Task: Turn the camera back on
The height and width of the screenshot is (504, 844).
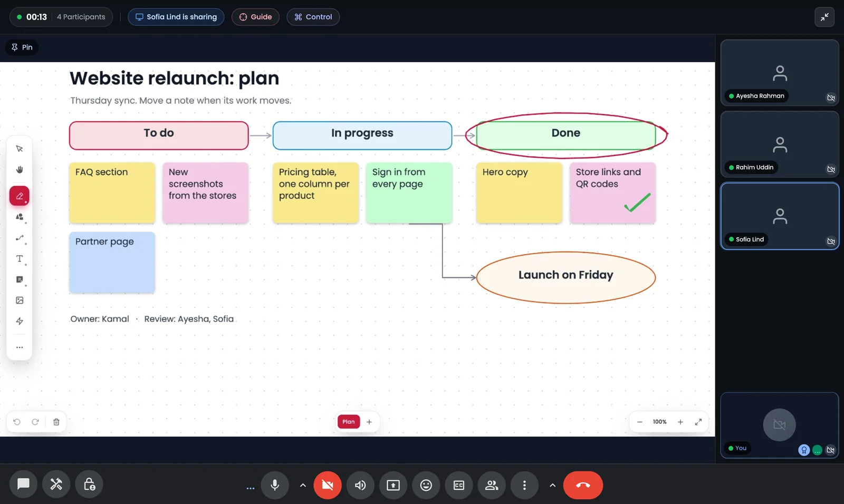Action: pyautogui.click(x=328, y=485)
